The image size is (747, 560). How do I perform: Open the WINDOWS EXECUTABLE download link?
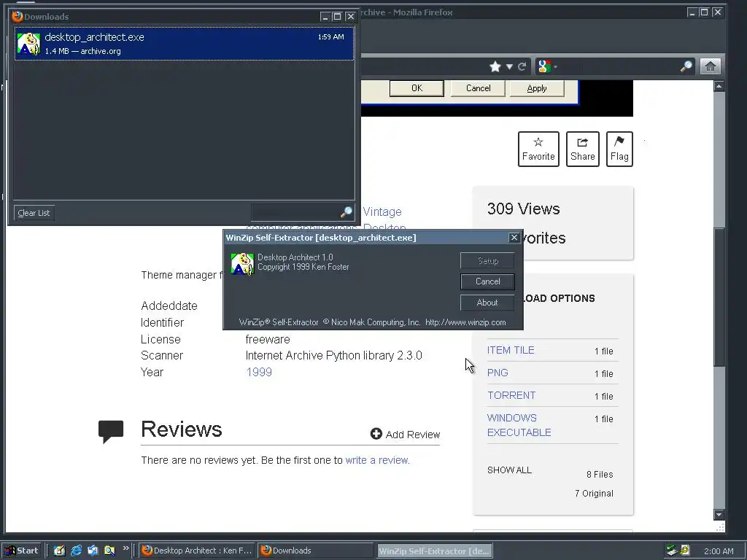tap(519, 425)
